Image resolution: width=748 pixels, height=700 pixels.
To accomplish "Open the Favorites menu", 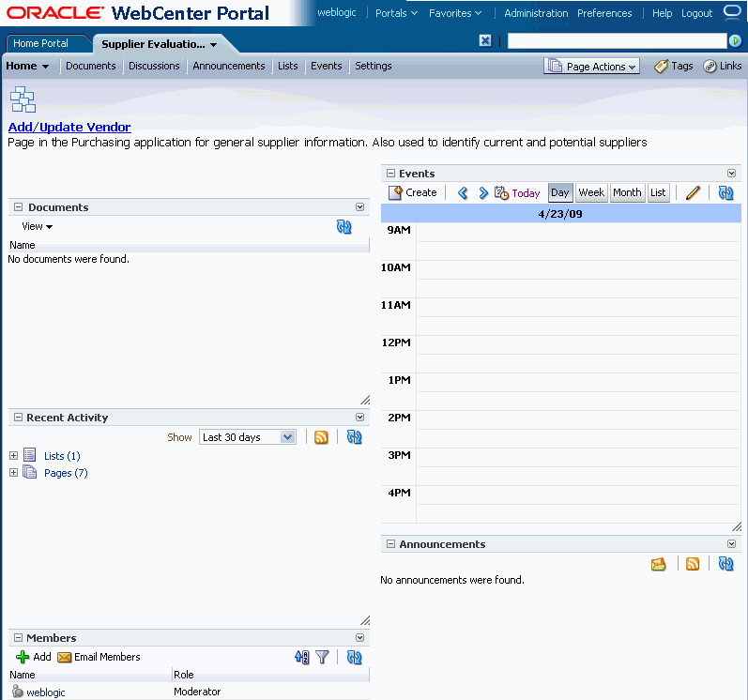I will (x=455, y=13).
